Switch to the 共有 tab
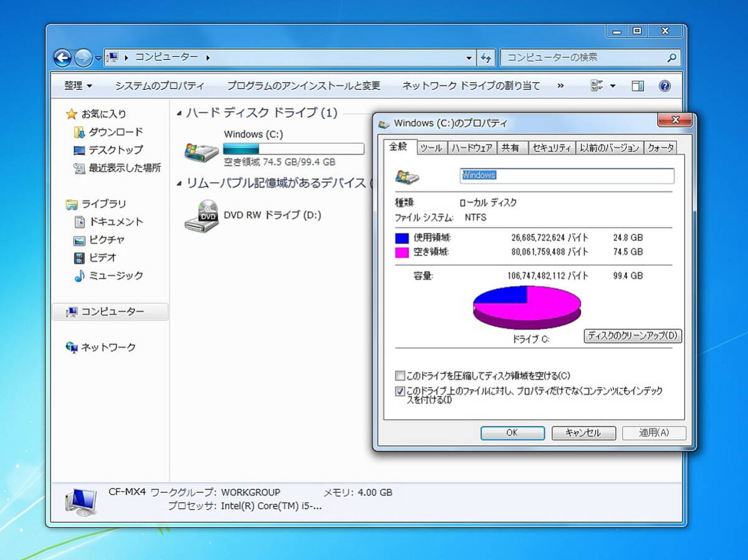This screenshot has height=560, width=748. (x=511, y=148)
